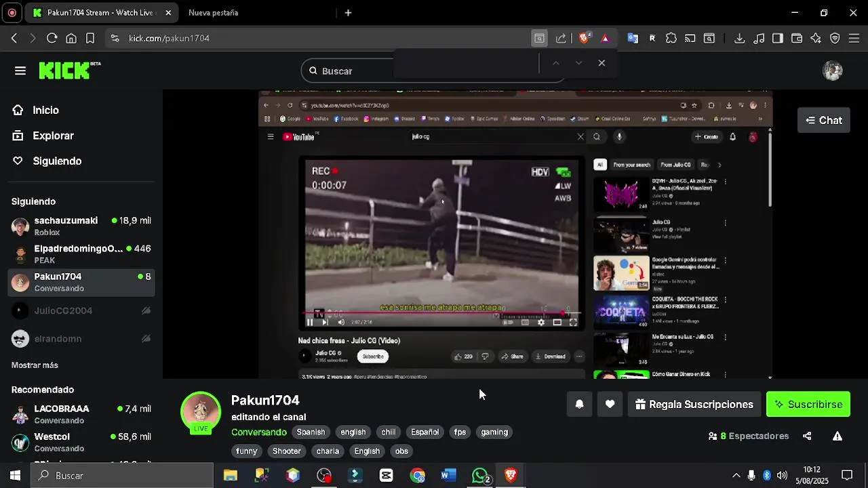The image size is (868, 488).
Task: Open Google Translate extension
Action: pos(633,39)
